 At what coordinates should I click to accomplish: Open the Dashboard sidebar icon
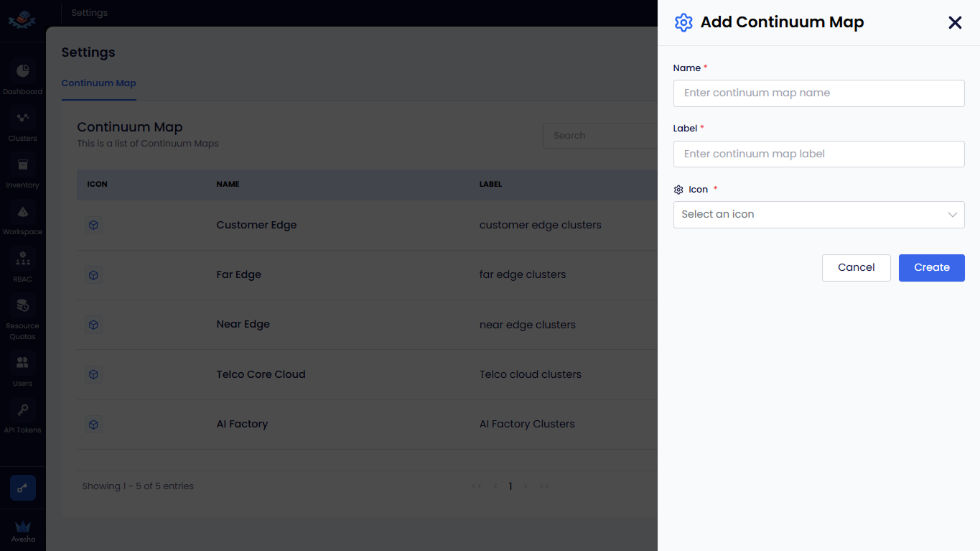click(x=22, y=72)
